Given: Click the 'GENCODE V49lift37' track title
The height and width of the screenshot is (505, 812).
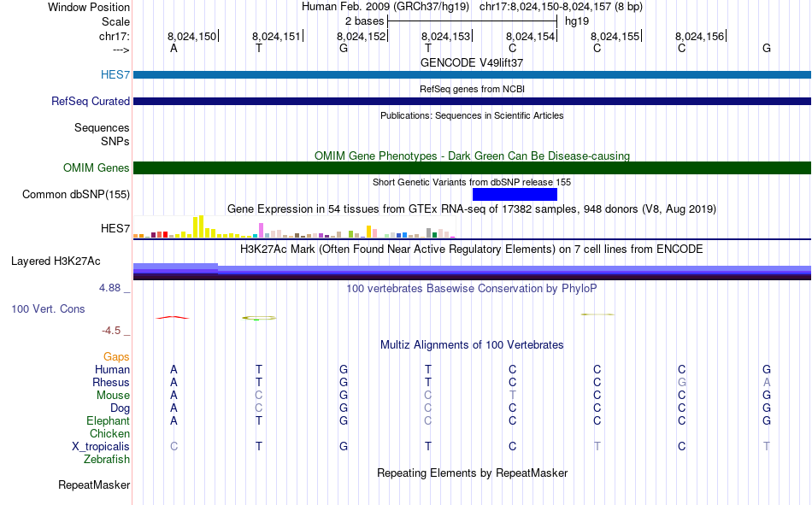Looking at the screenshot, I should tap(472, 62).
